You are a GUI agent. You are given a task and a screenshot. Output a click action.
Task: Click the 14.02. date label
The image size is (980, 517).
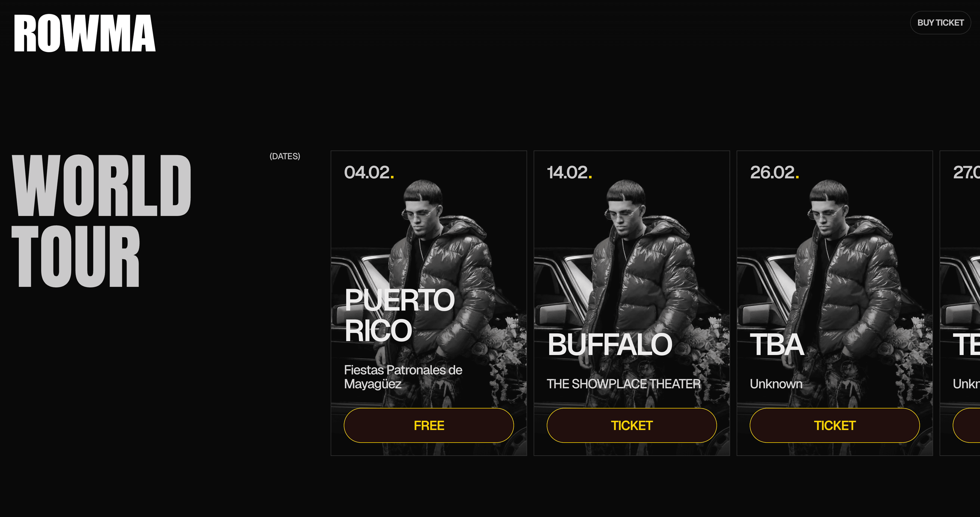point(569,172)
